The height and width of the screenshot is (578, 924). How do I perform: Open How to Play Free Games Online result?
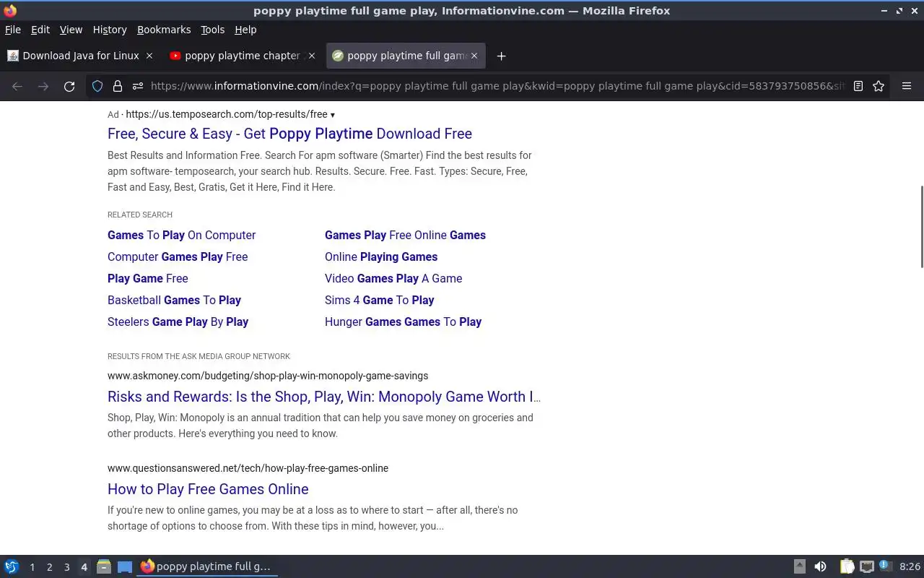click(208, 489)
